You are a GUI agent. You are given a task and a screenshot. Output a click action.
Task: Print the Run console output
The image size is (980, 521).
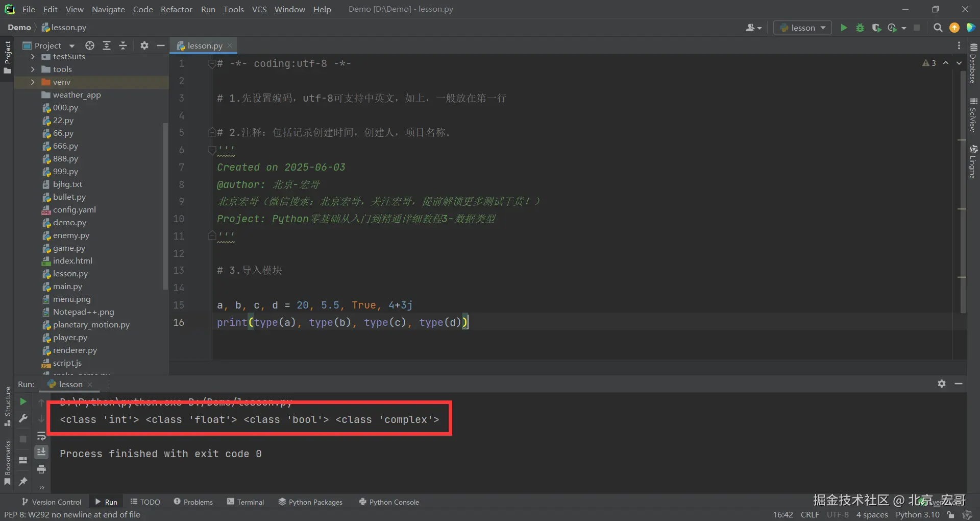pyautogui.click(x=41, y=469)
